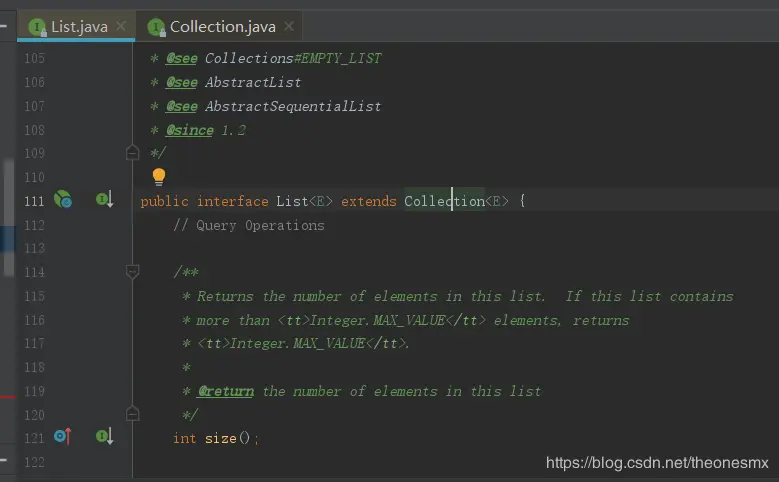Viewport: 779px width, 482px height.
Task: Click the @see tag before AbstractSequentialList
Action: pos(181,106)
